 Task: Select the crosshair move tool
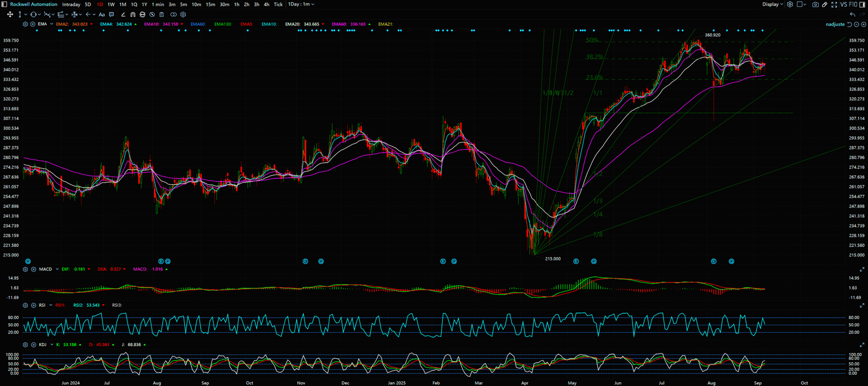point(10,15)
